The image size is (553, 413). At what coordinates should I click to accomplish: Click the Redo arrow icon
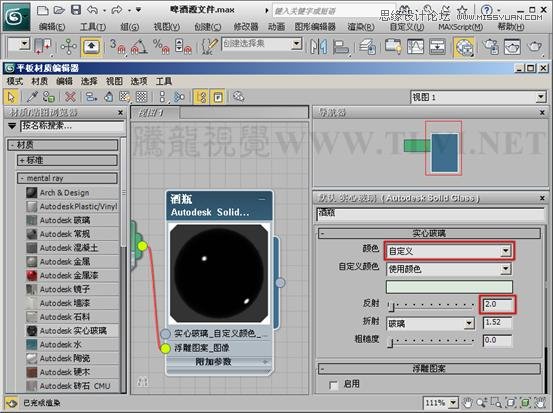[117, 10]
